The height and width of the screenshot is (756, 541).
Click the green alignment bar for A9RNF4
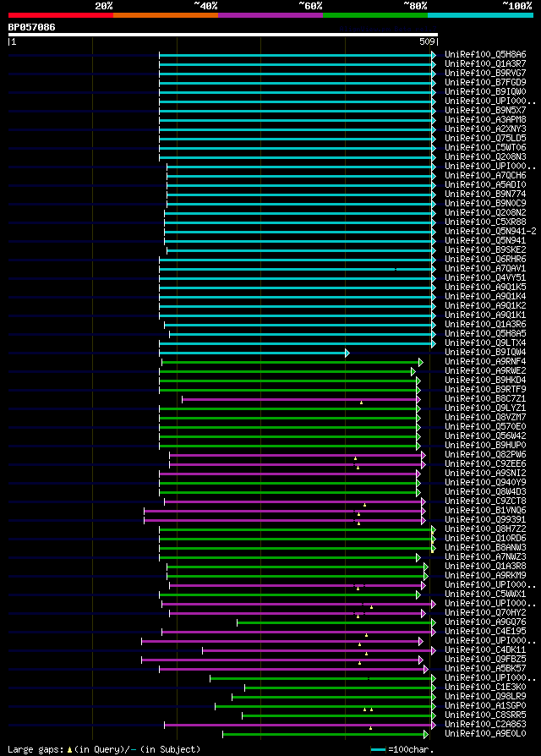coord(292,362)
